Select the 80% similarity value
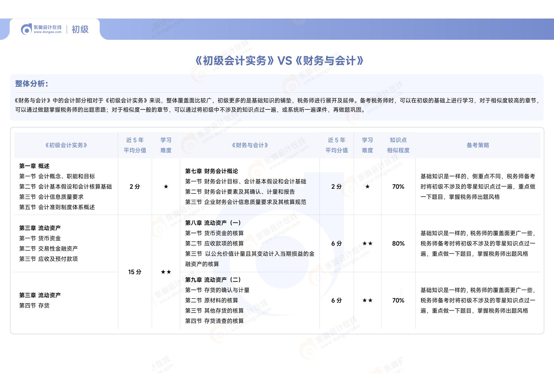Screen dimensions: 554x392 (398, 243)
